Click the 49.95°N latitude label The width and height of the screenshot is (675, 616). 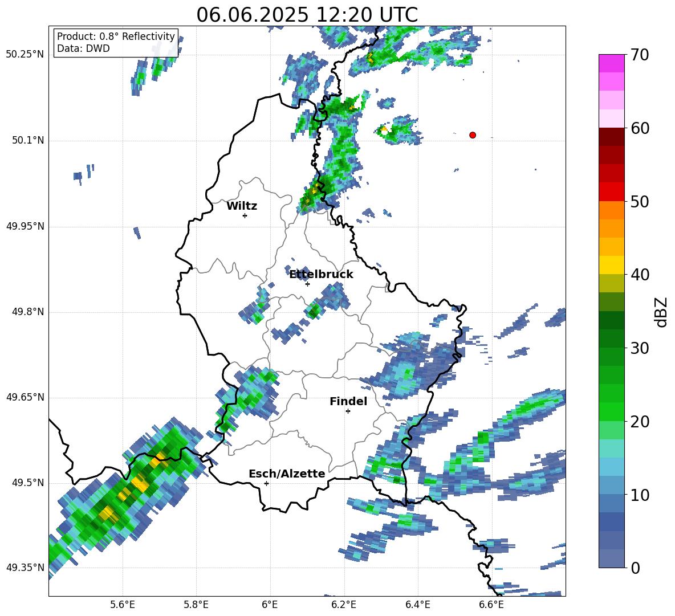(x=25, y=226)
